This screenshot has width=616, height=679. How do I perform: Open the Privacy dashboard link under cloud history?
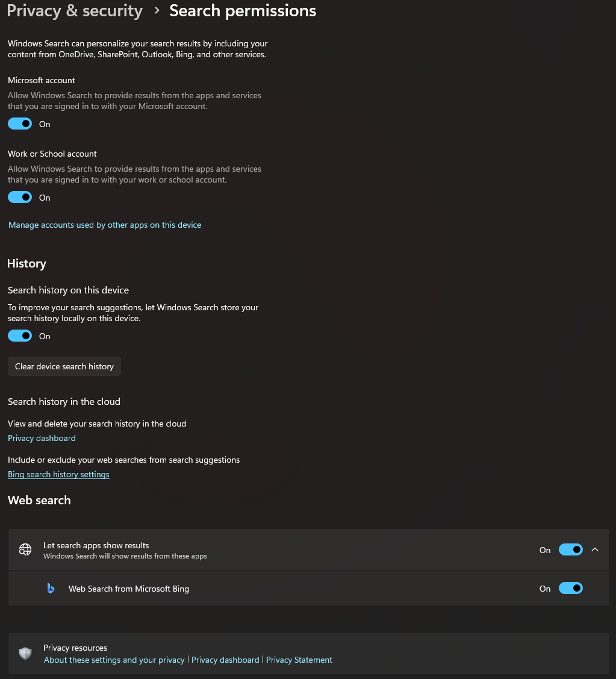(42, 438)
